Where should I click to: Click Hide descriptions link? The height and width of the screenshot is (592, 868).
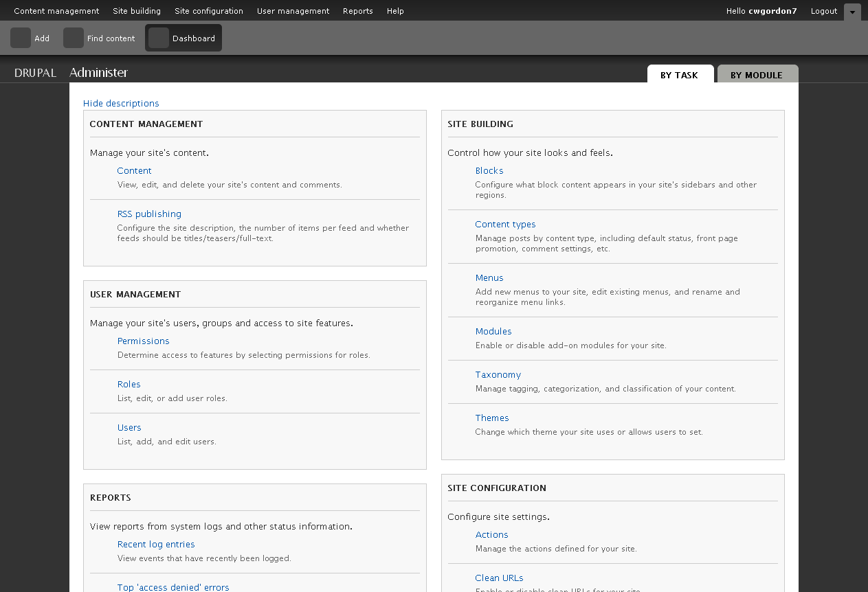tap(121, 103)
